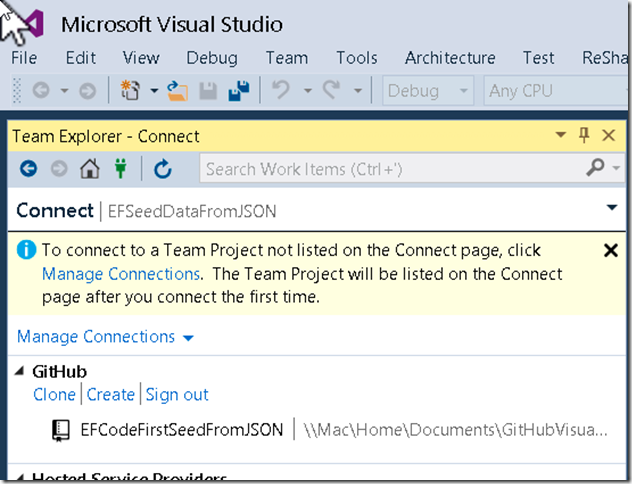Open the Test menu

(x=538, y=58)
